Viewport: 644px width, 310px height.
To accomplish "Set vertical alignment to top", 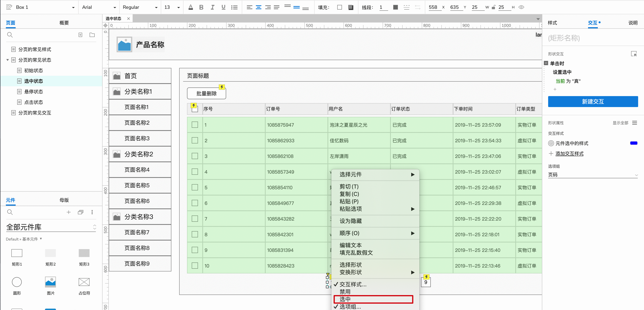I will click(x=288, y=6).
